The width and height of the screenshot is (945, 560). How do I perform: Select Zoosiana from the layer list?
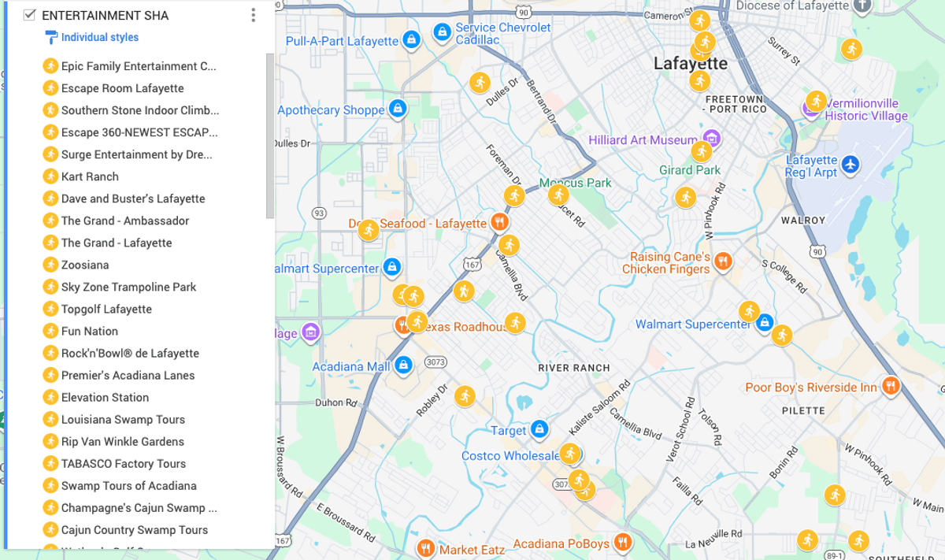click(85, 265)
